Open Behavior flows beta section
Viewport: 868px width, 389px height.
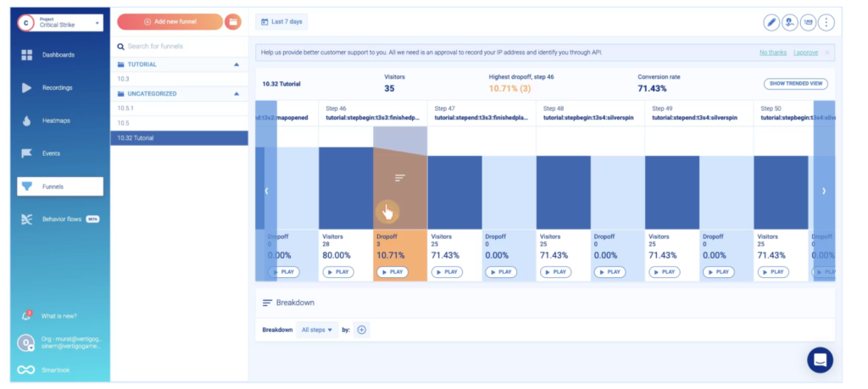60,220
